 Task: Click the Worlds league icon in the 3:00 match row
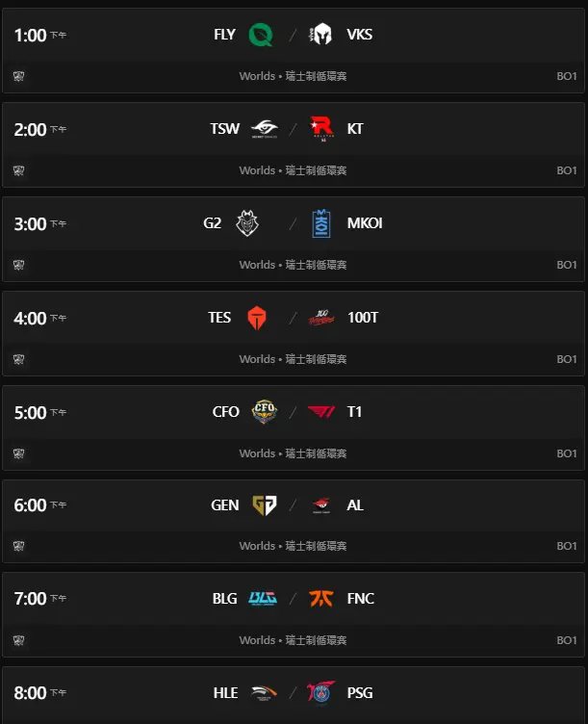[19, 265]
